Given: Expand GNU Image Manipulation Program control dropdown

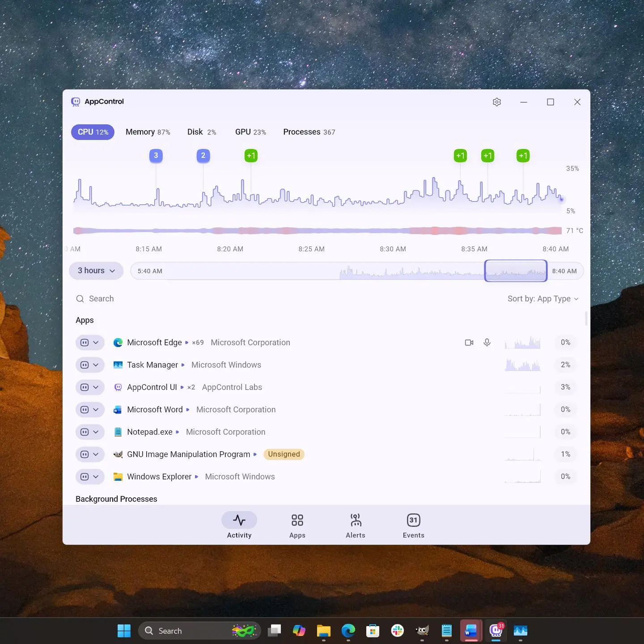Looking at the screenshot, I should (x=90, y=454).
